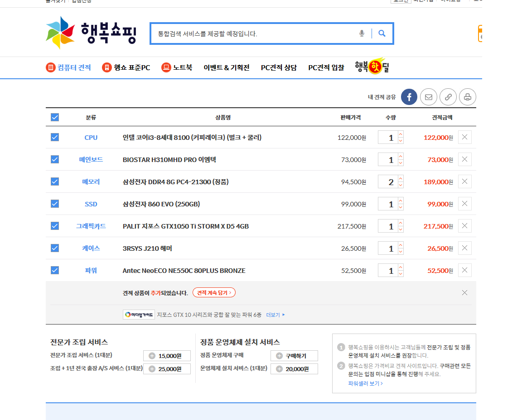Open product PALIT 지포스 GTX1050 Ti STORM X
This screenshot has height=420, width=522.
tap(186, 226)
